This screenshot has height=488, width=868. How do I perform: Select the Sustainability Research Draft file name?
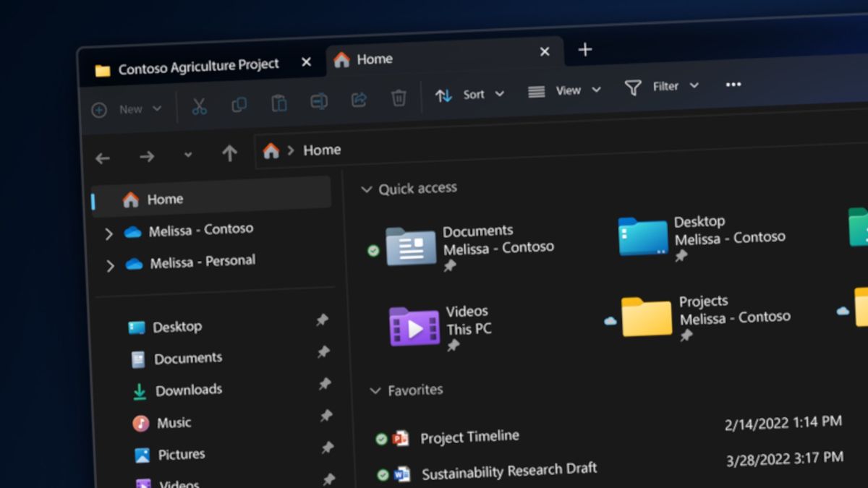510,471
